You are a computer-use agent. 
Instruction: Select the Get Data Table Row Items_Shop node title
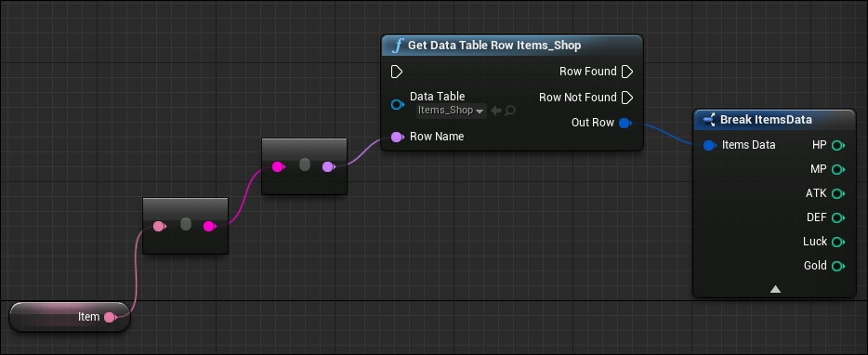coord(494,46)
